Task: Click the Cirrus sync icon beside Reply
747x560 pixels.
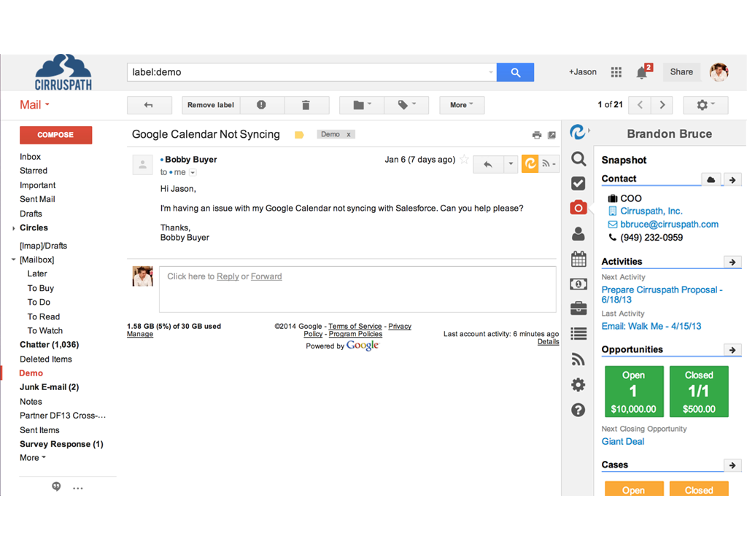Action: [530, 163]
